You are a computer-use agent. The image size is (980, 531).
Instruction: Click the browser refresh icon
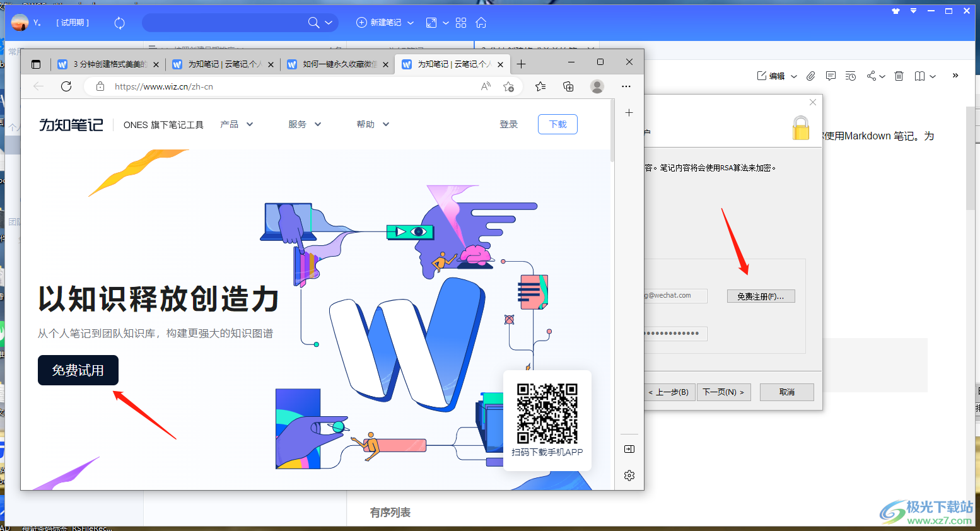coord(66,86)
